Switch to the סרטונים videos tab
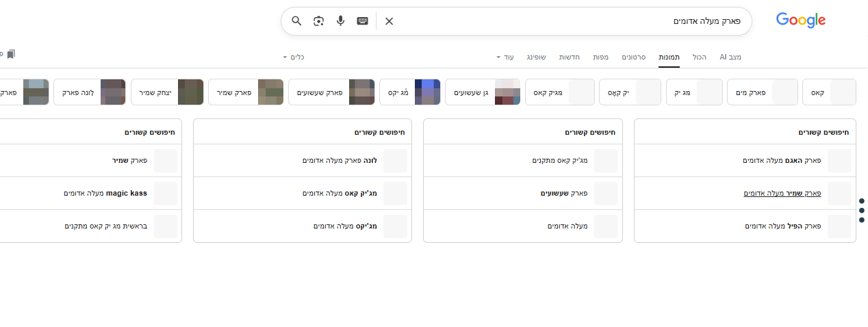 click(x=634, y=57)
